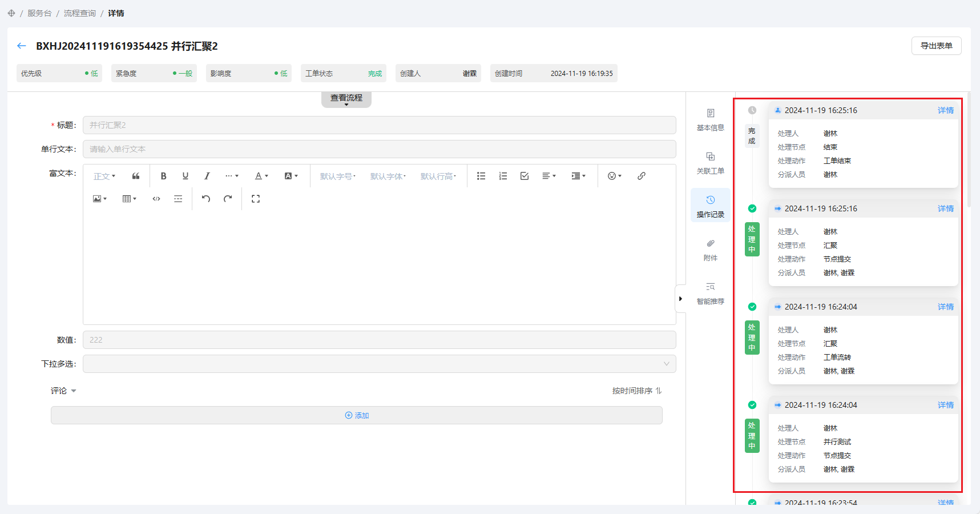Open the 正文 heading style dropdown

(104, 176)
